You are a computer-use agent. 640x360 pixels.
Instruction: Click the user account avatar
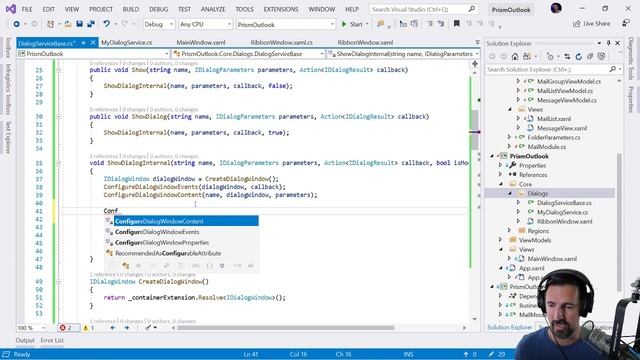click(556, 8)
